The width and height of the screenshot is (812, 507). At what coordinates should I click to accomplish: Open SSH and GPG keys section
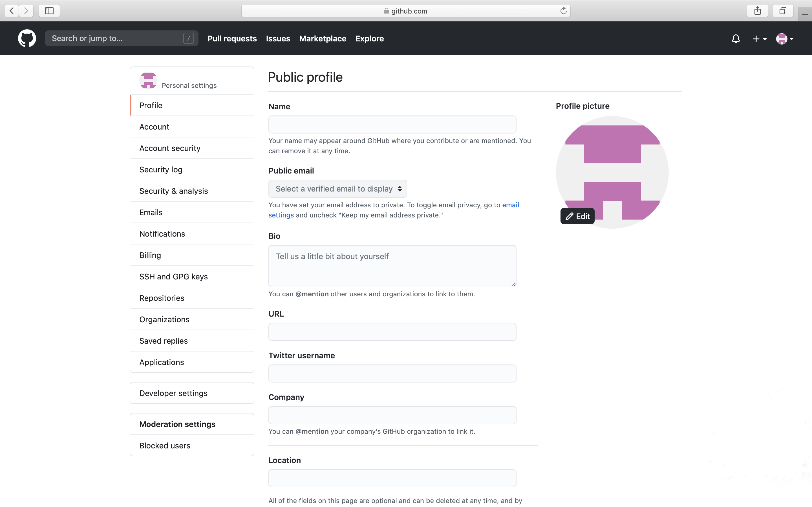click(173, 277)
